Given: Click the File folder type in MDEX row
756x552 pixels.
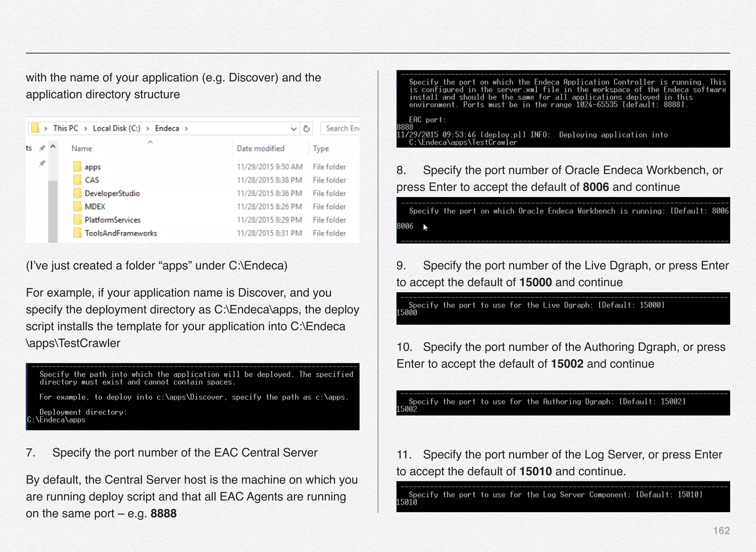Looking at the screenshot, I should (329, 207).
